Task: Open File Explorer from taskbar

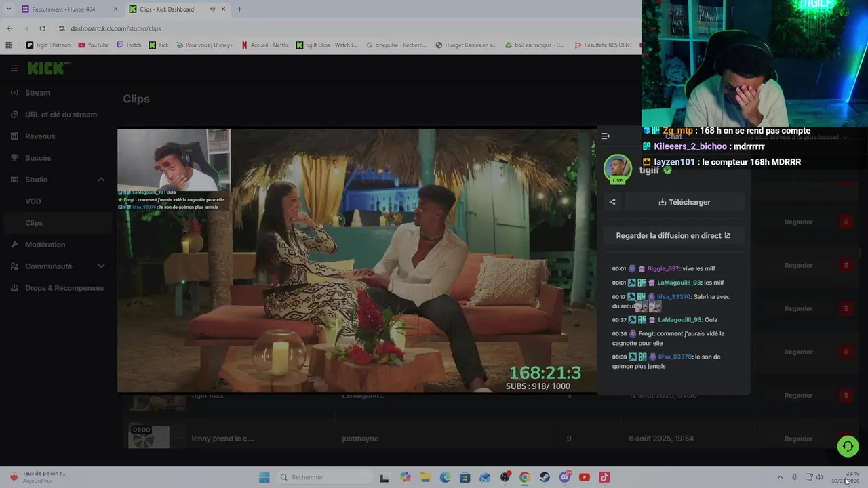Action: point(425,477)
